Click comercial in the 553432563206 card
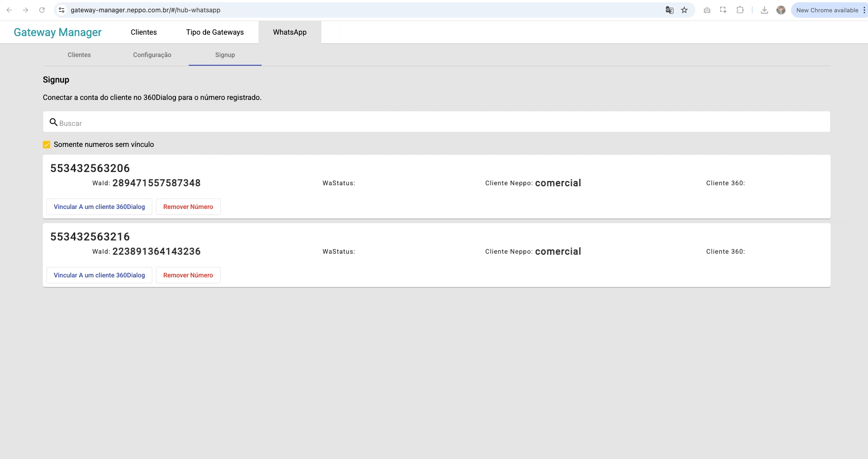 (x=558, y=183)
